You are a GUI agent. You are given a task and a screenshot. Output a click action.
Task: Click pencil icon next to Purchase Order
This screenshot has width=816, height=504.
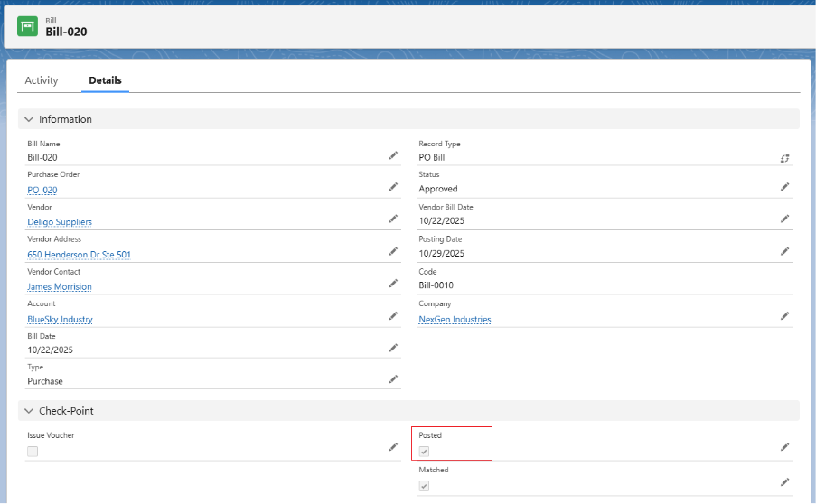click(393, 187)
